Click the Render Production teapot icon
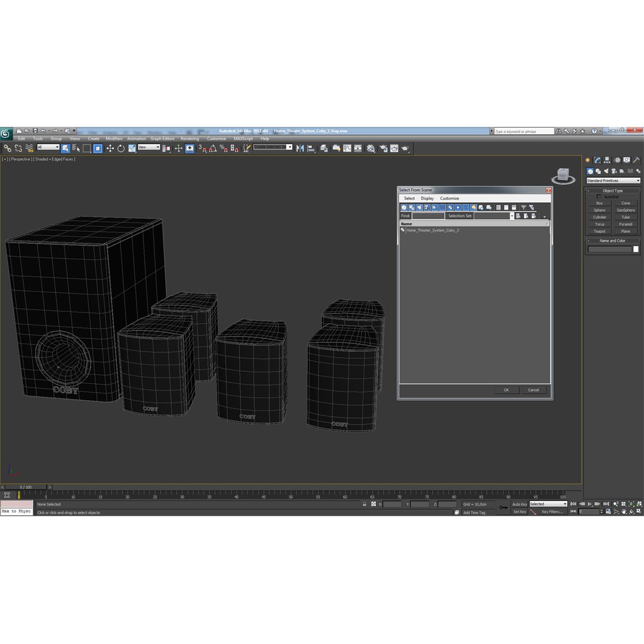The width and height of the screenshot is (644, 644). pos(405,148)
